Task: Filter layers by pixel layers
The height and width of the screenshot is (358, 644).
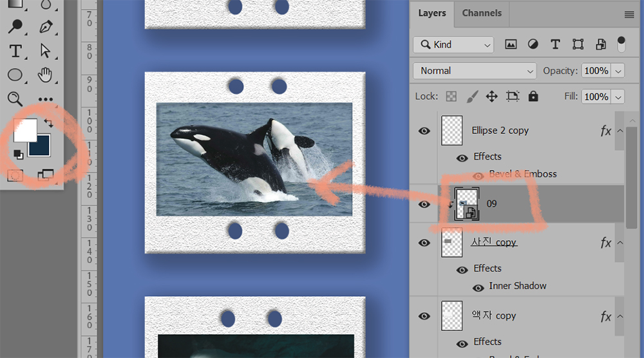Action: point(511,44)
